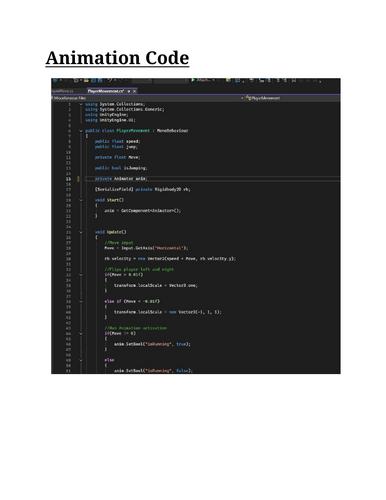Screen dimensions: 386x500
Task: Click the rb.velocity = new Vector2 line
Action: click(170, 259)
